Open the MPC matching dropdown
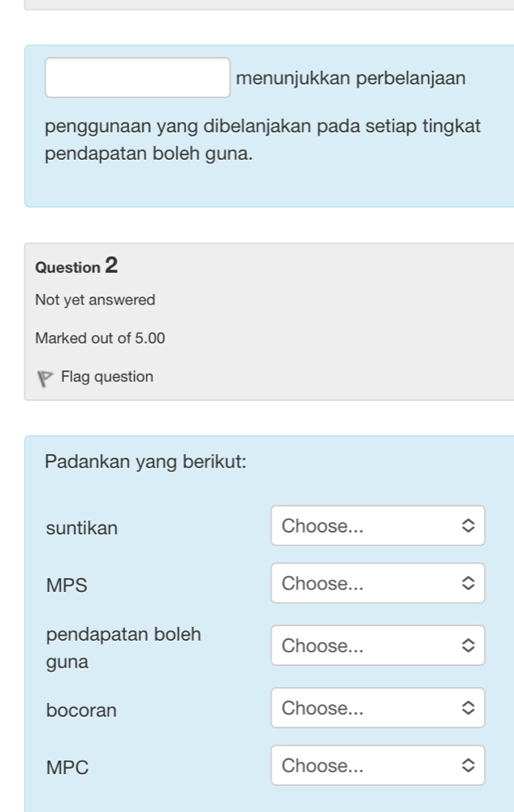The image size is (514, 812). click(x=378, y=766)
